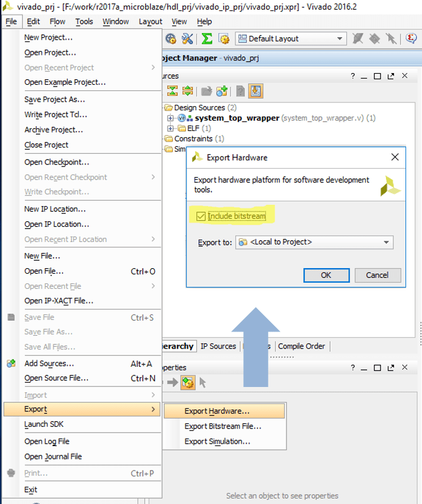Collapse all sources icon in Sources toolbar
The image size is (422, 504).
173,91
